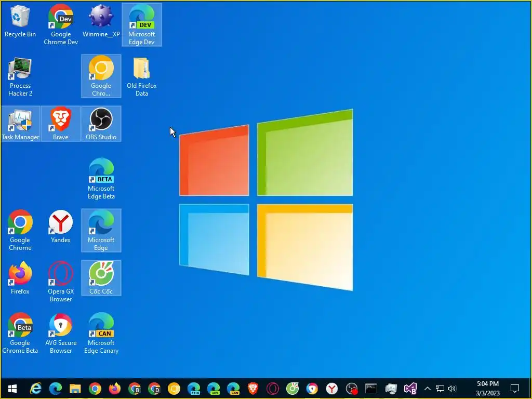Open File Explorer from the taskbar
This screenshot has width=532, height=399.
pyautogui.click(x=75, y=389)
